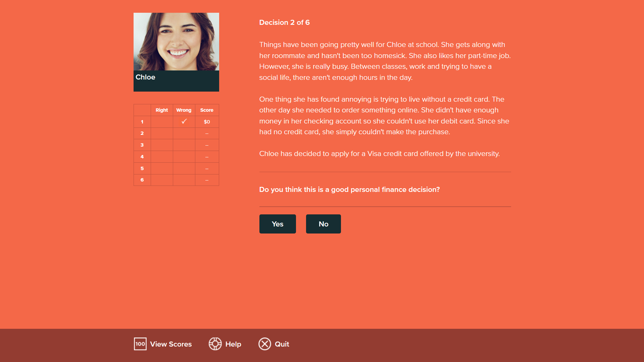Click the Score column header
The height and width of the screenshot is (362, 644).
(207, 110)
